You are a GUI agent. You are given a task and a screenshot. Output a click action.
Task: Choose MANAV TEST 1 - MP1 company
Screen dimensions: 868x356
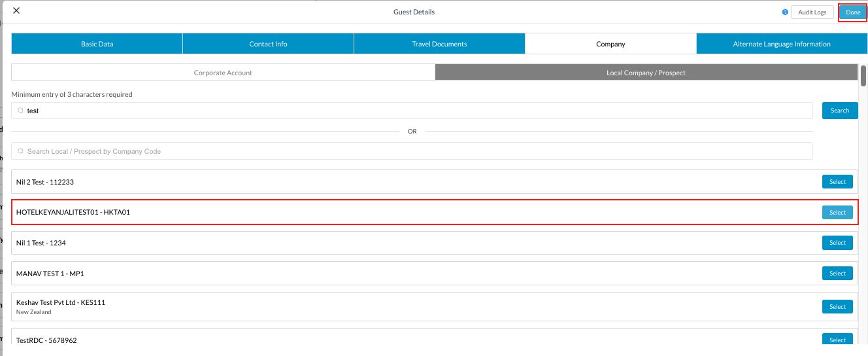[x=837, y=274]
